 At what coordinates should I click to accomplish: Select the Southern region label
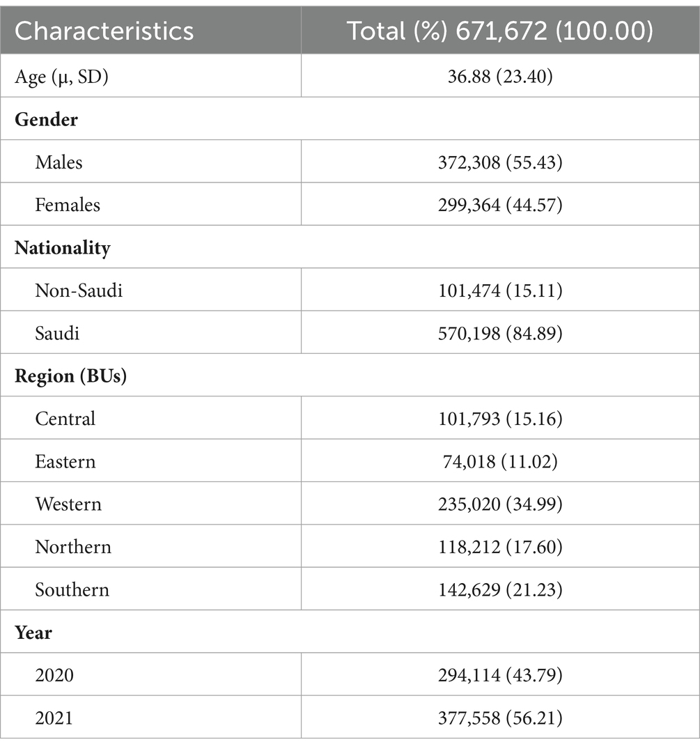tap(72, 589)
